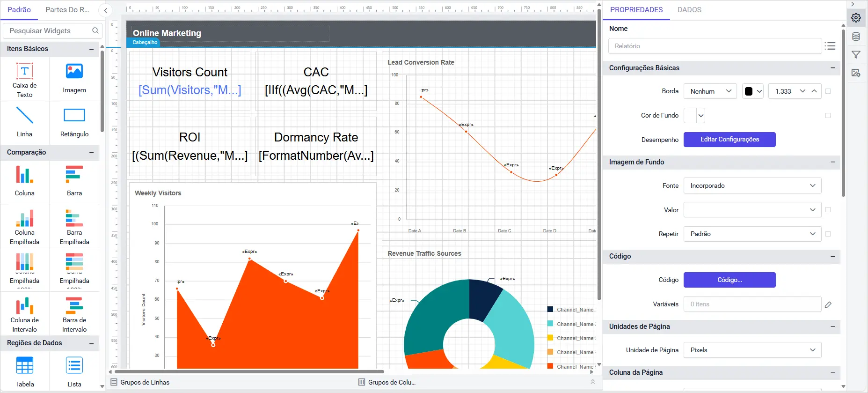Viewport: 868px width, 393px height.
Task: Open the Cor de Fundo dropdown arrow
Action: pos(701,115)
